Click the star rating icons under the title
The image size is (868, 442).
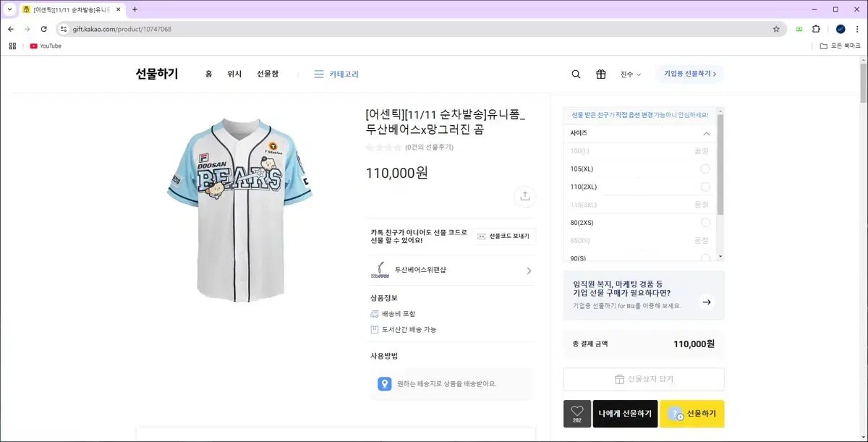point(383,147)
